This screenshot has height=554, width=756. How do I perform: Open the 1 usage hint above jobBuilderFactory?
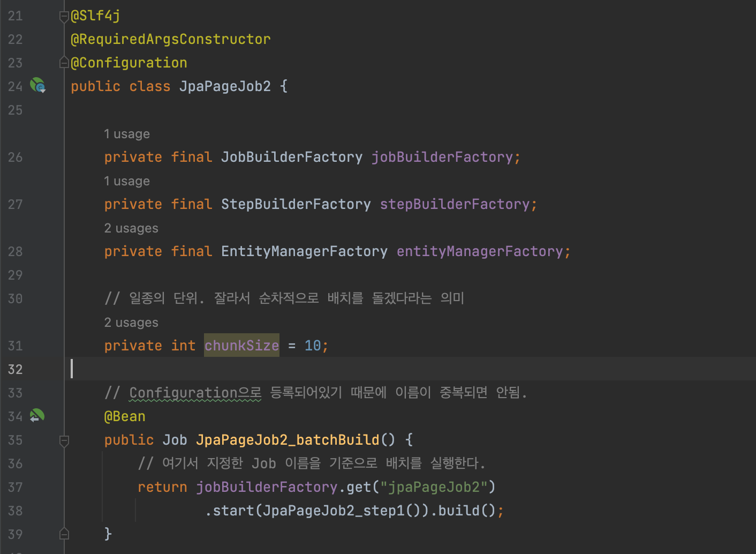click(x=126, y=133)
